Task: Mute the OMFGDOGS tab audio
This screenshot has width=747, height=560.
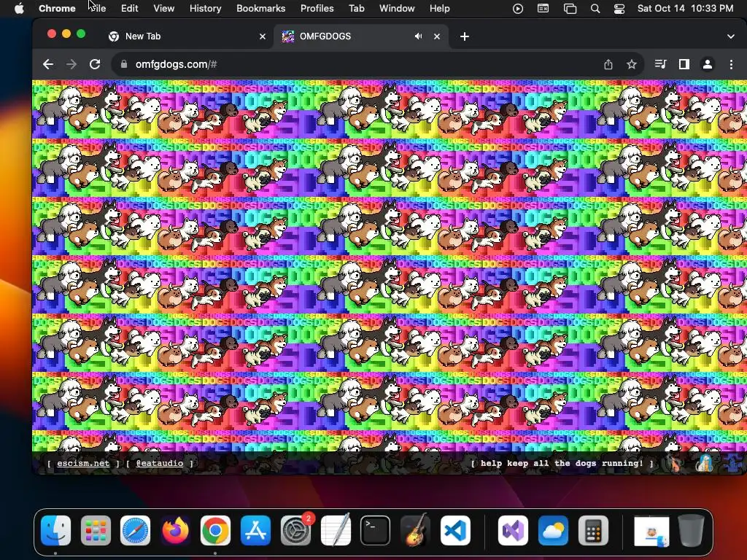Action: click(x=418, y=36)
